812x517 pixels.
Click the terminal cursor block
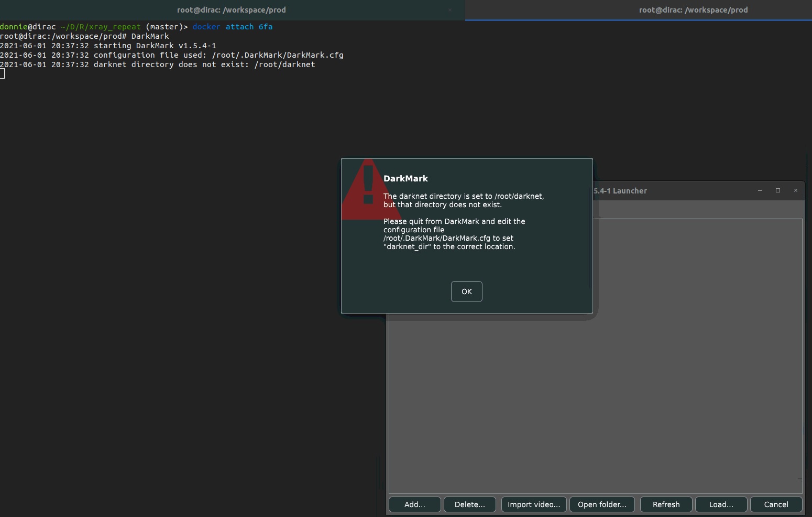tap(2, 74)
